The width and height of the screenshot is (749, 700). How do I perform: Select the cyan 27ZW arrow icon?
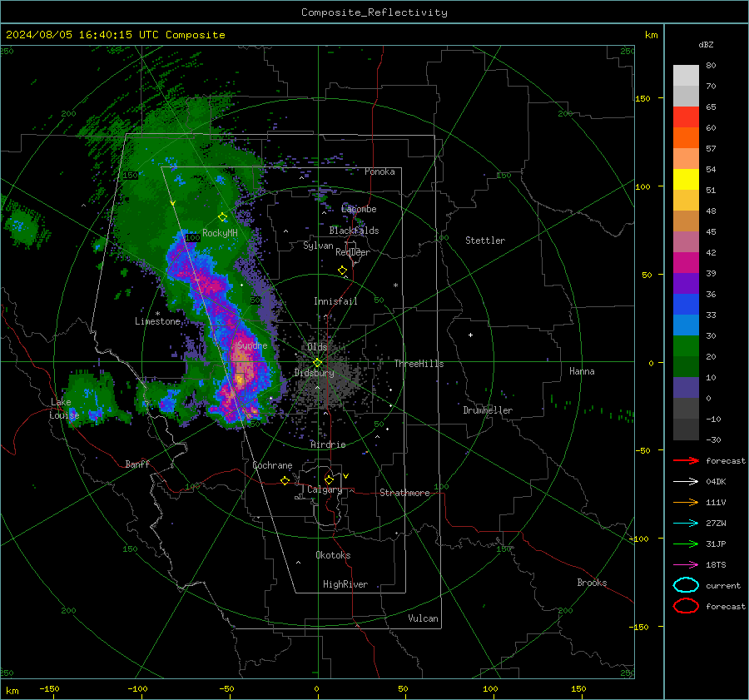point(686,524)
